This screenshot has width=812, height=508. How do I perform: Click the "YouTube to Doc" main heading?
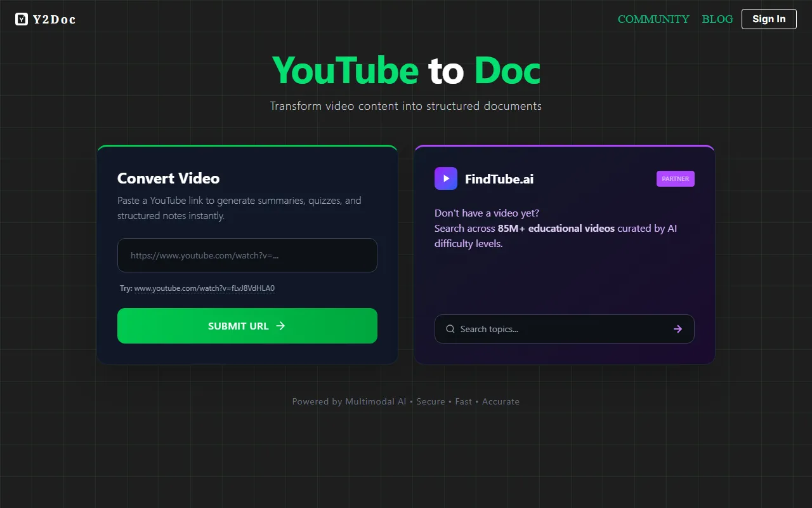(x=406, y=70)
